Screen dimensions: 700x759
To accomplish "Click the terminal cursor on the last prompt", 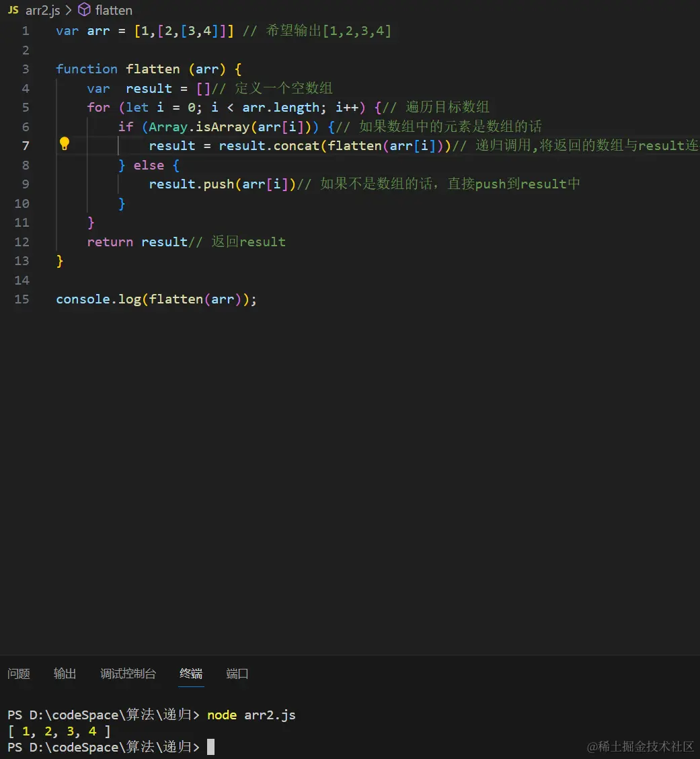I will click(x=210, y=747).
